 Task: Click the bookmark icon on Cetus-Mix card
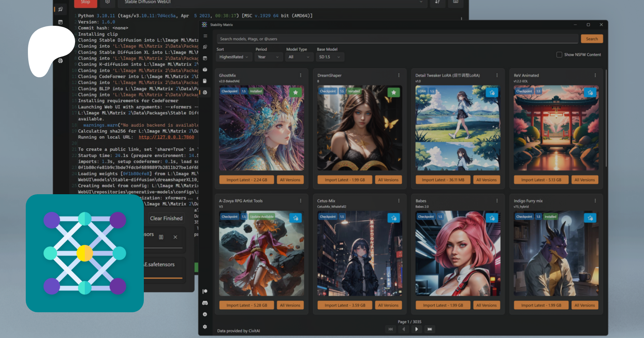[x=394, y=218]
